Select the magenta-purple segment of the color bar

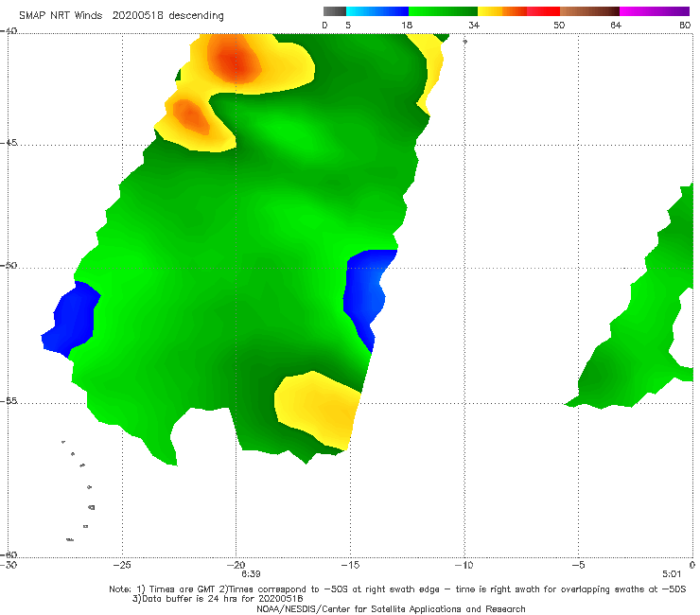click(655, 11)
